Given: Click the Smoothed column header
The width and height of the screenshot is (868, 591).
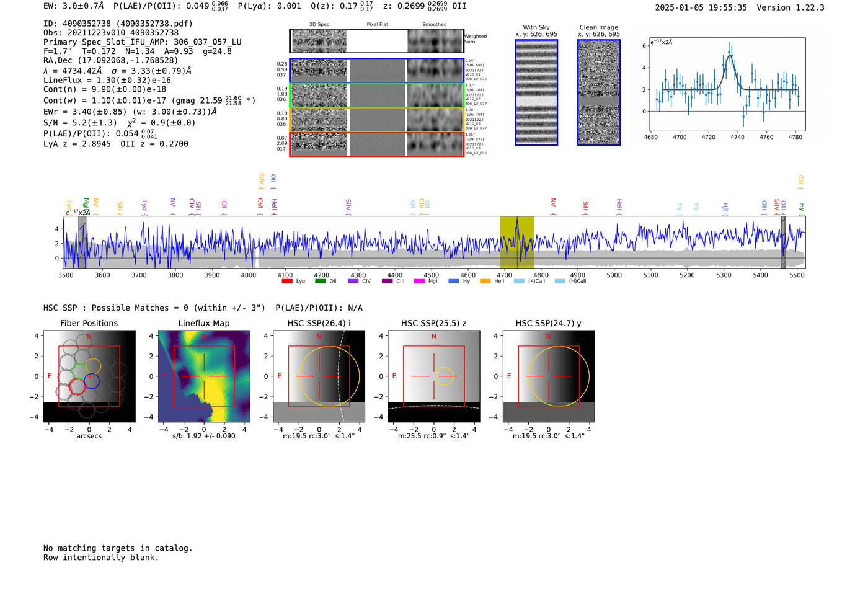Looking at the screenshot, I should pyautogui.click(x=435, y=25).
